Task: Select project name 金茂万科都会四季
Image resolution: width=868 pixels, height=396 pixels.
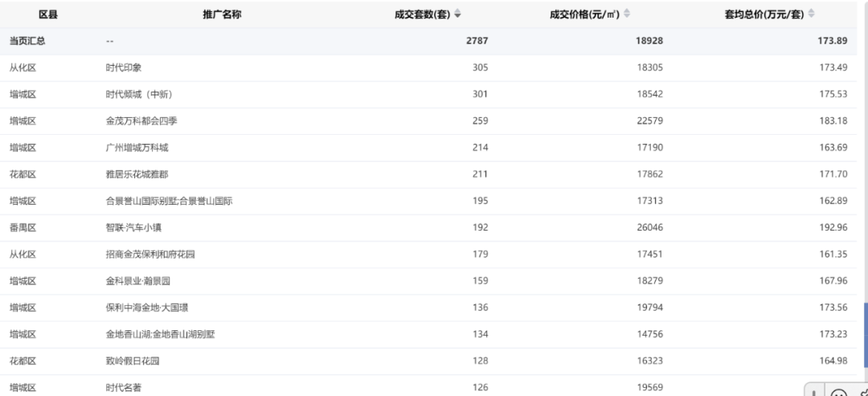Action: click(x=141, y=120)
